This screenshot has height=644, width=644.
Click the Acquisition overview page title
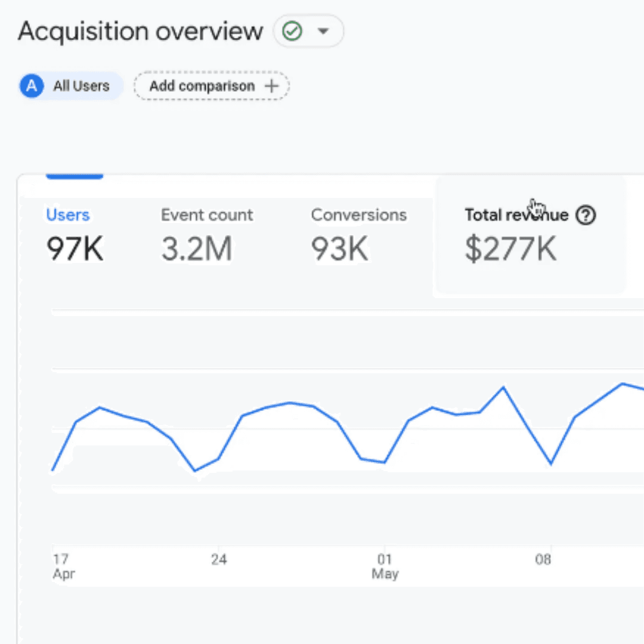click(141, 31)
